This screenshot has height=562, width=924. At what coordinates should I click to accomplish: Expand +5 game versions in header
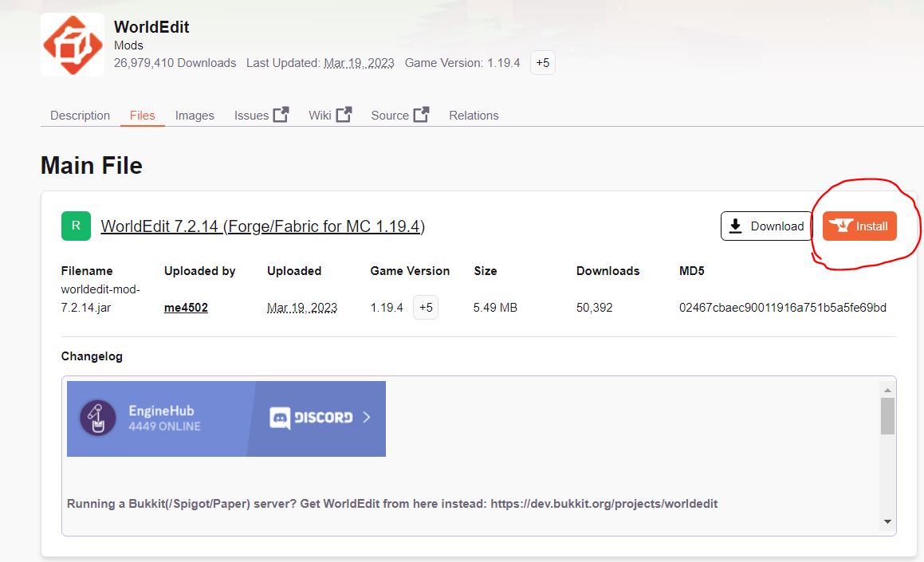(x=543, y=63)
